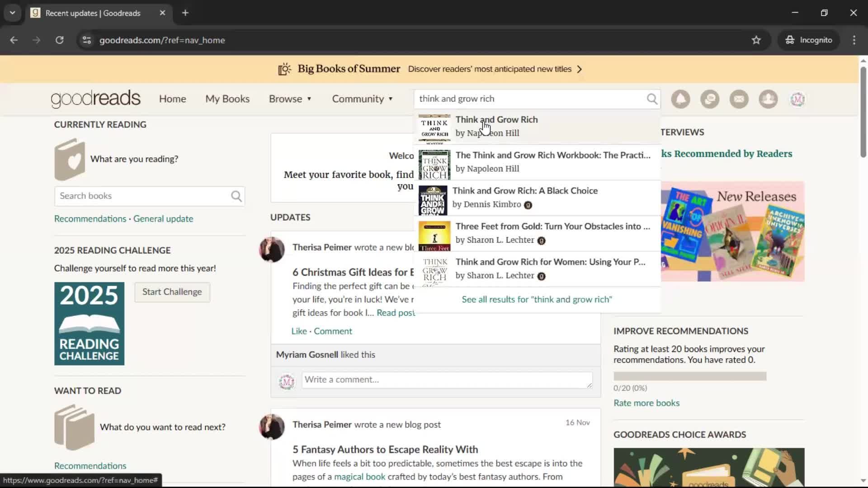The height and width of the screenshot is (488, 868).
Task: Select The Think and Grow Rich Workbook result
Action: [x=537, y=162]
